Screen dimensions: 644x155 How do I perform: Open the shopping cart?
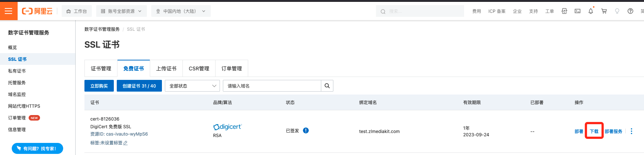tap(604, 11)
